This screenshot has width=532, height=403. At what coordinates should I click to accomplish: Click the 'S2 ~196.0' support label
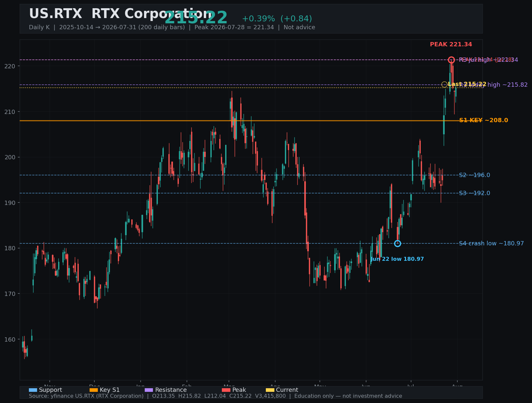(475, 175)
